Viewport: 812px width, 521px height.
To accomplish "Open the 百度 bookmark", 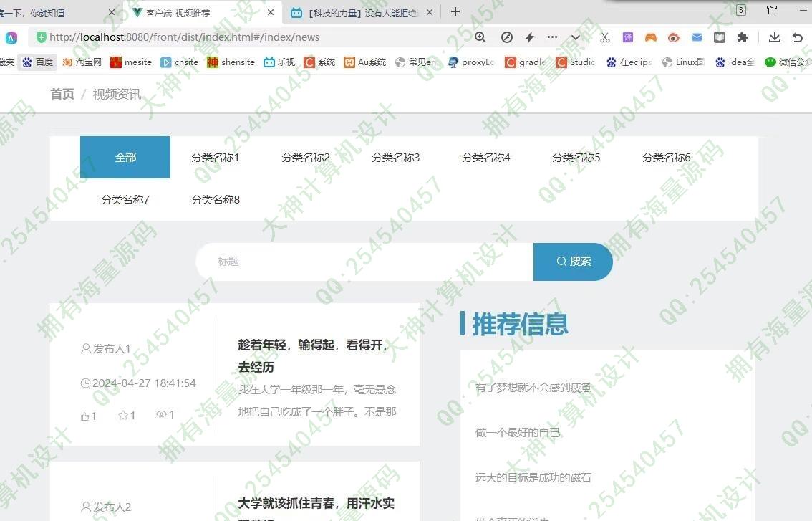I will [38, 62].
